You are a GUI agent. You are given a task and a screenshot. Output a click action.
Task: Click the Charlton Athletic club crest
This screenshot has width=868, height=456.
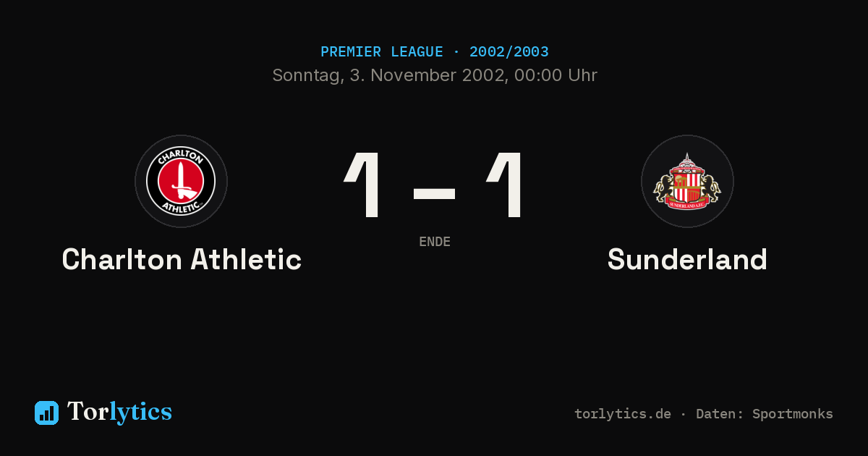181,181
